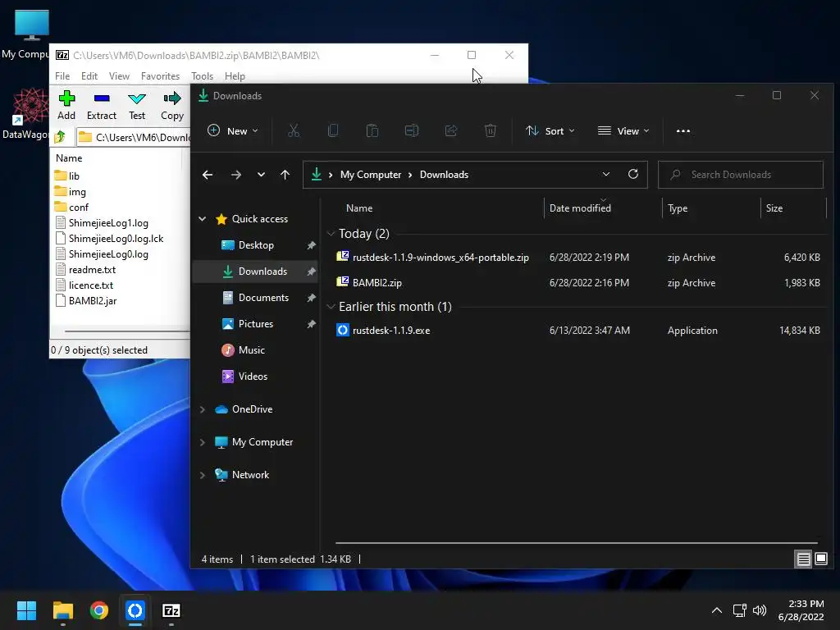Open the volume control in system tray
This screenshot has width=840, height=630.
760,610
